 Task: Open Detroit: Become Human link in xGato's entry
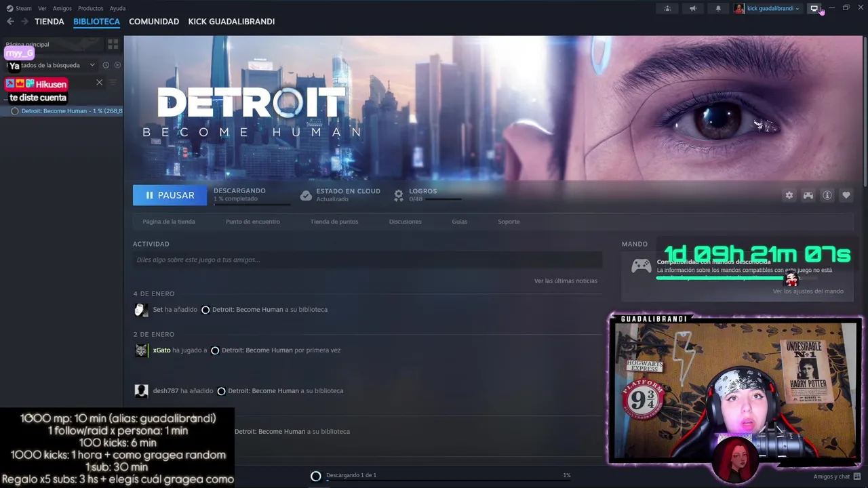click(257, 350)
